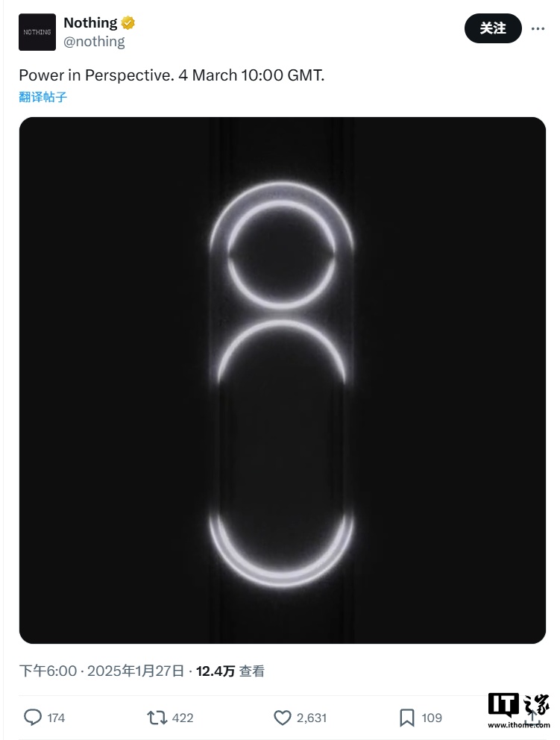Click the reply speech bubble icon

click(33, 718)
